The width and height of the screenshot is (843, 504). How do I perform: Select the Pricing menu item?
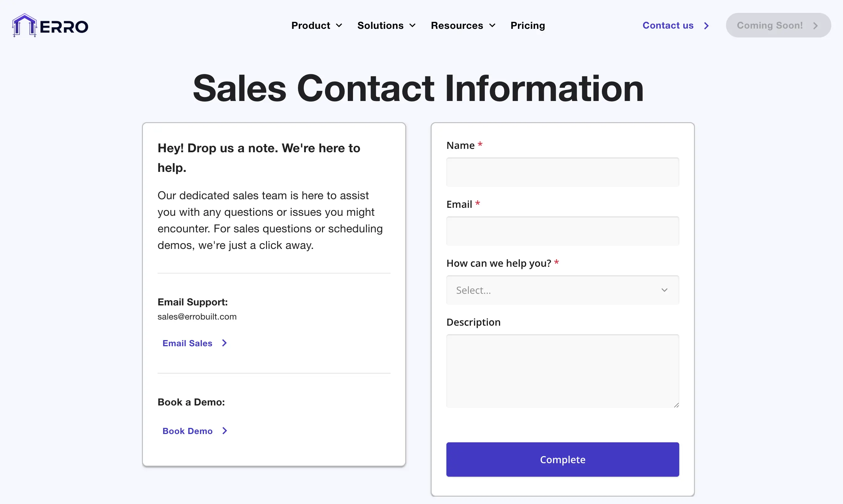tap(527, 25)
